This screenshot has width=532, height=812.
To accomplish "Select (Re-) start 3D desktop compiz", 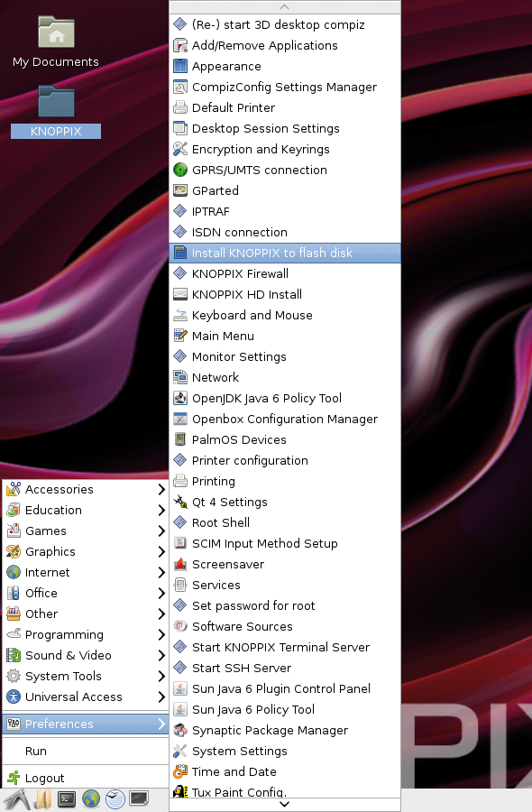I will (285, 25).
